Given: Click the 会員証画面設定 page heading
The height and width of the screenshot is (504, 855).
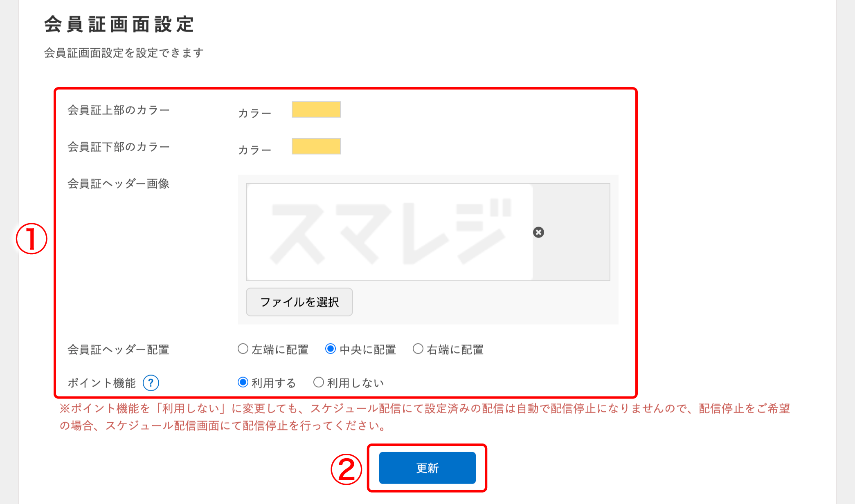Looking at the screenshot, I should click(x=119, y=24).
